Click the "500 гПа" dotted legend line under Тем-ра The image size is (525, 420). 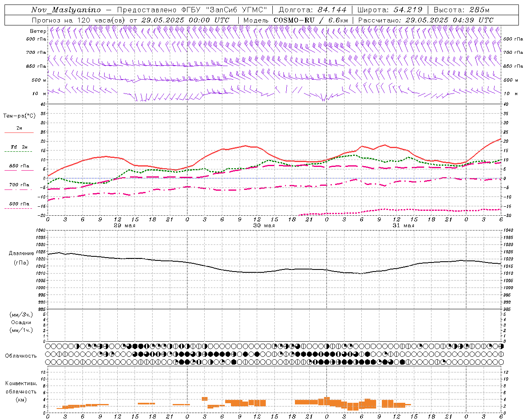coord(18,209)
